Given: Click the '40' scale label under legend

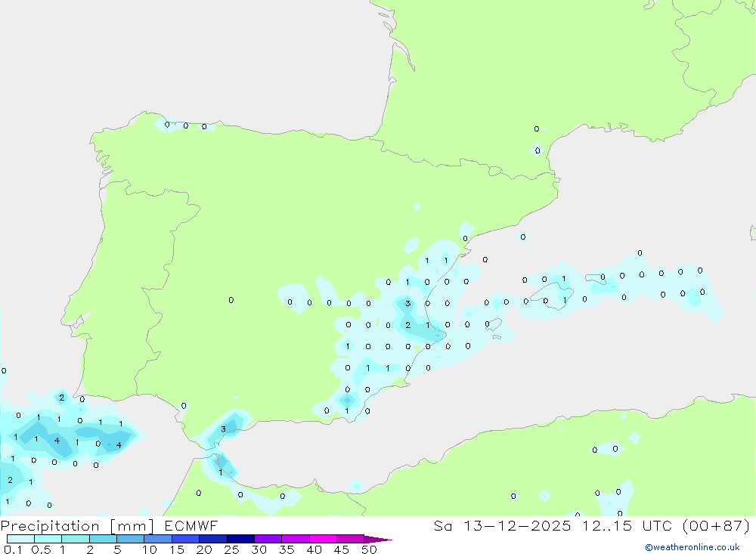Looking at the screenshot, I should [x=314, y=549].
